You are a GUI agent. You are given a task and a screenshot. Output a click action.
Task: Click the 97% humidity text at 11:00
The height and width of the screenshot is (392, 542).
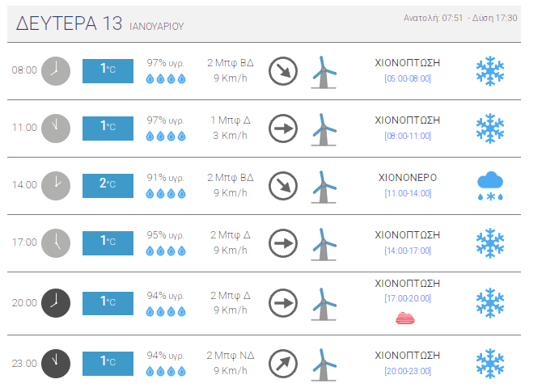click(165, 120)
